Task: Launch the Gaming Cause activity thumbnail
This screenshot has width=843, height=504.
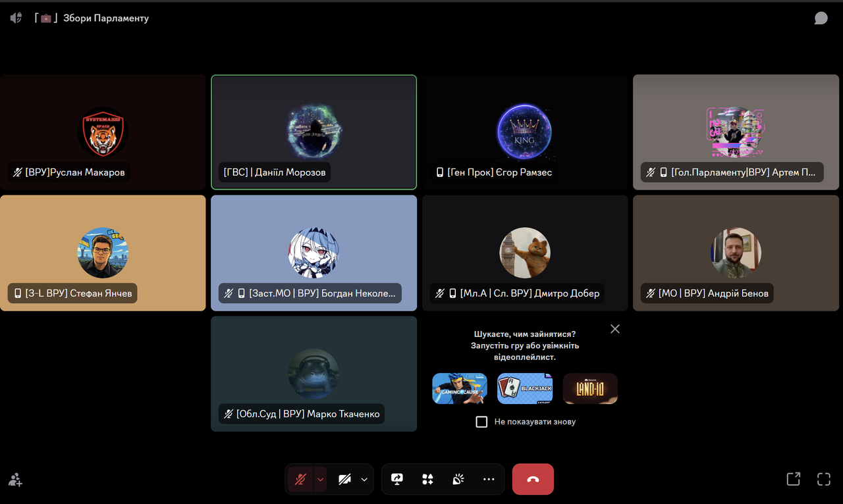Action: (460, 388)
